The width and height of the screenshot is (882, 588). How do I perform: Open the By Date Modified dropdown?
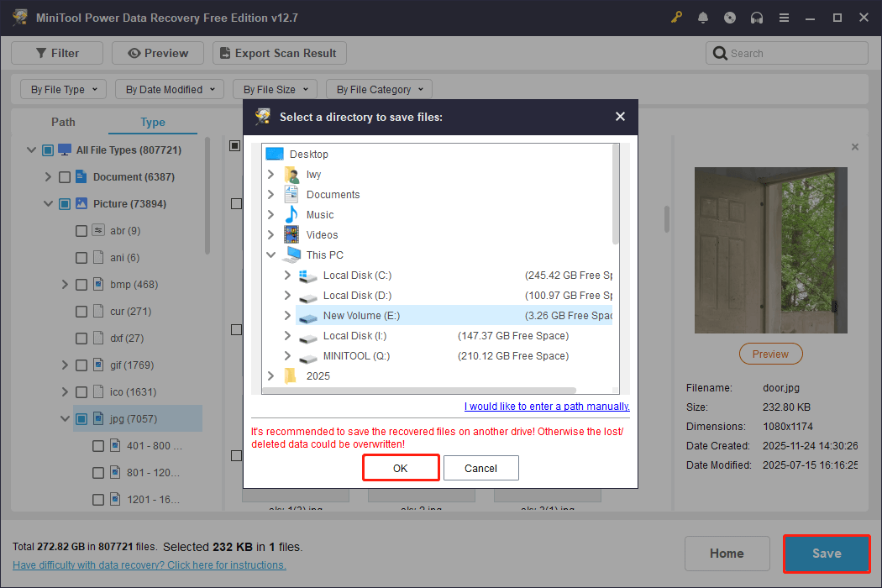pos(169,88)
